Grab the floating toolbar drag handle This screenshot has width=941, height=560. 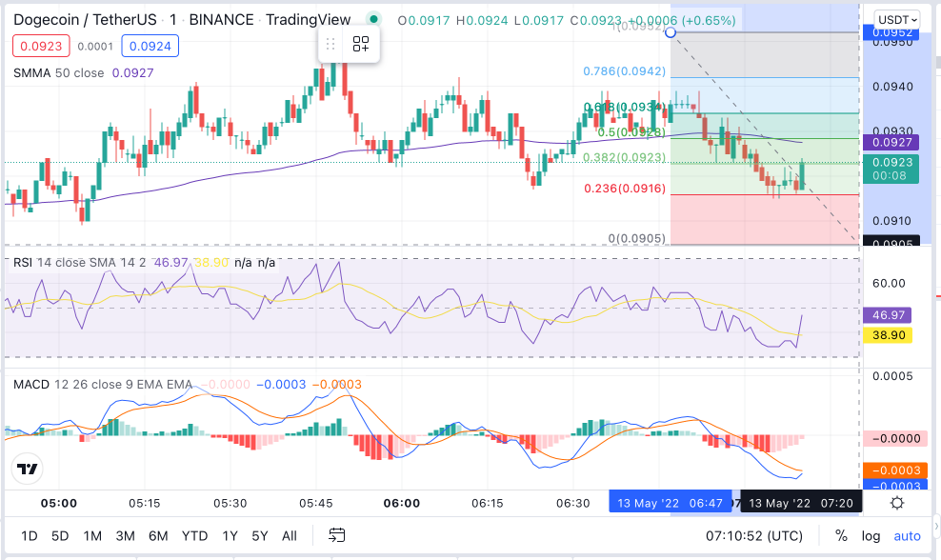pyautogui.click(x=330, y=44)
